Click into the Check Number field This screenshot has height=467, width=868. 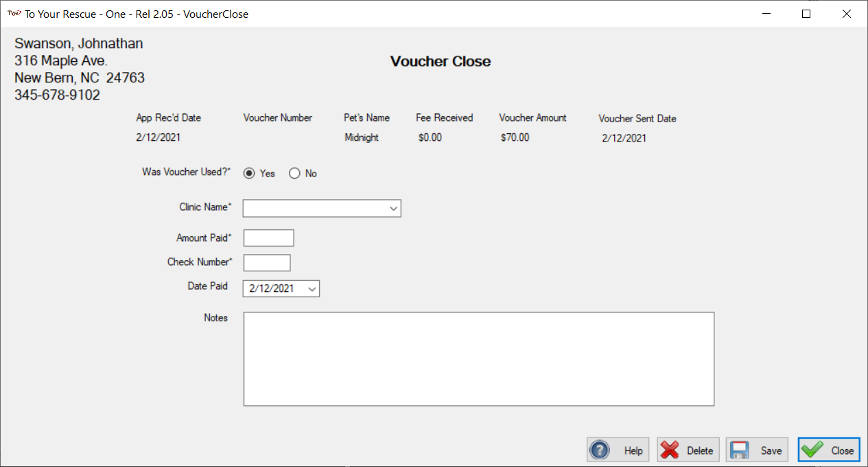click(267, 262)
